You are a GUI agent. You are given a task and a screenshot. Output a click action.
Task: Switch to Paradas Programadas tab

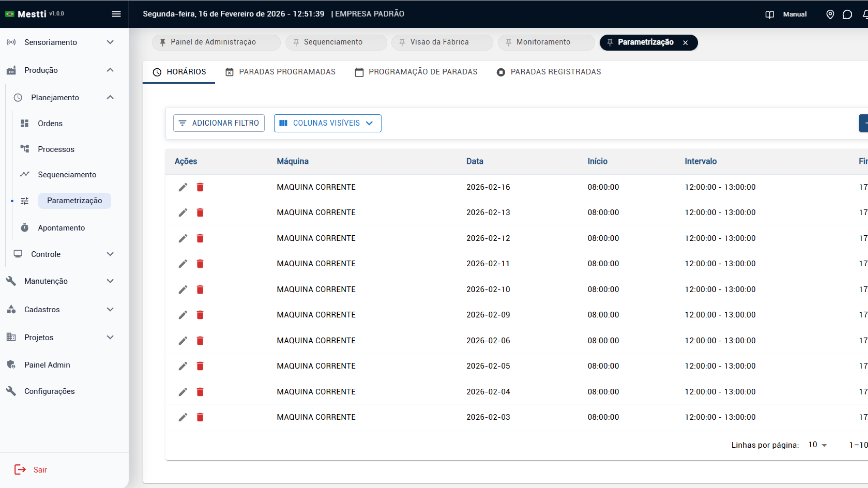tap(280, 72)
